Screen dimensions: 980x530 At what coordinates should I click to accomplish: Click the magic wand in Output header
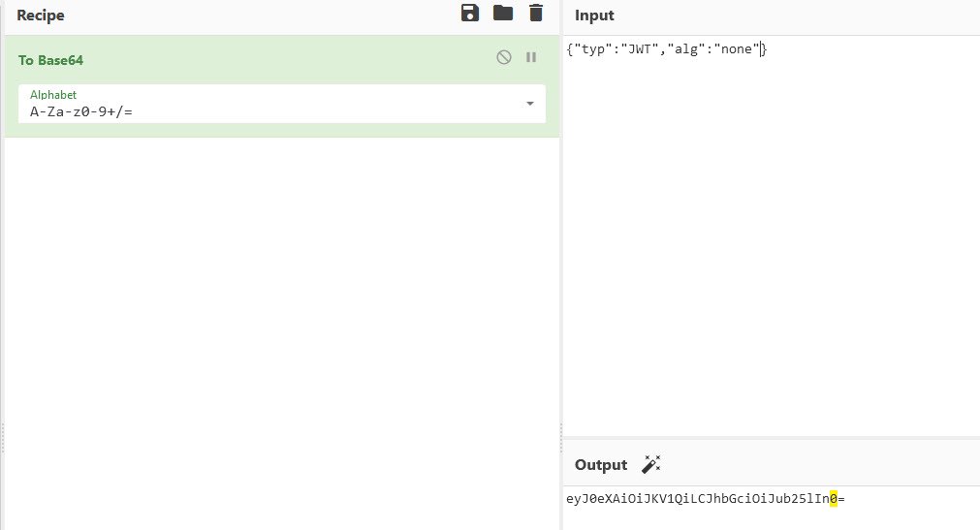pyautogui.click(x=650, y=464)
